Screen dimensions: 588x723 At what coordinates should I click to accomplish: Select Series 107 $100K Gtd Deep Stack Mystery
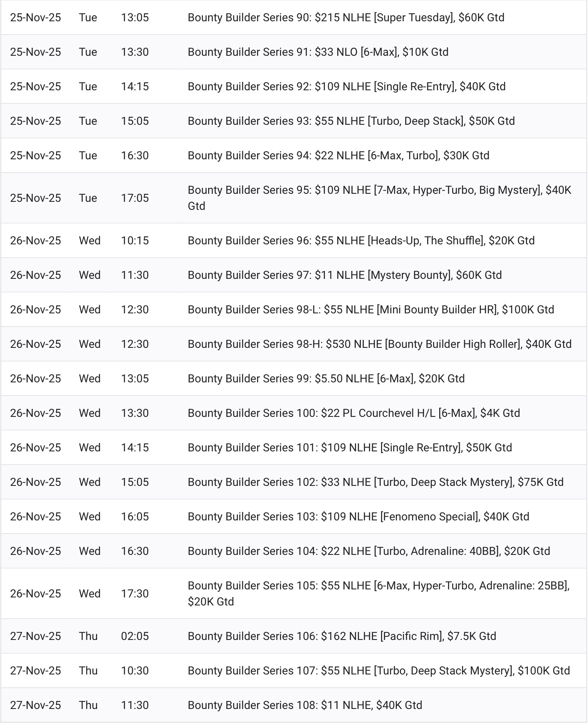pos(379,671)
